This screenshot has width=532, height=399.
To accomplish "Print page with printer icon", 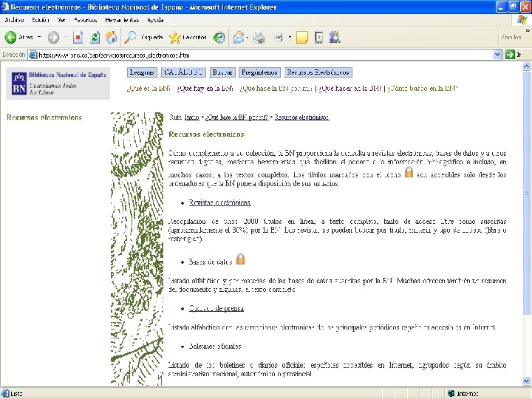I will click(259, 38).
